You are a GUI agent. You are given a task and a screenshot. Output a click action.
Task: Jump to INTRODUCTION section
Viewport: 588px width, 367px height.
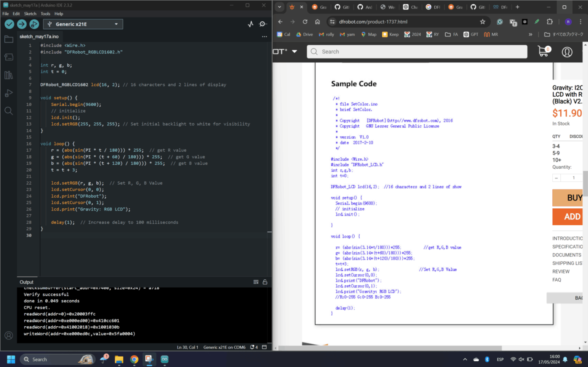tap(567, 238)
